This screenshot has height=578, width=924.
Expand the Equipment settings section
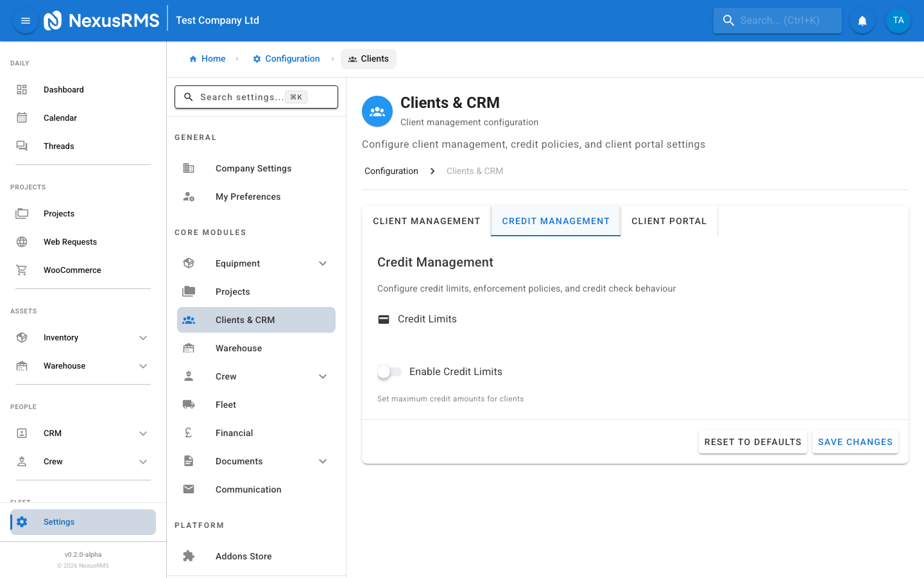pos(323,263)
